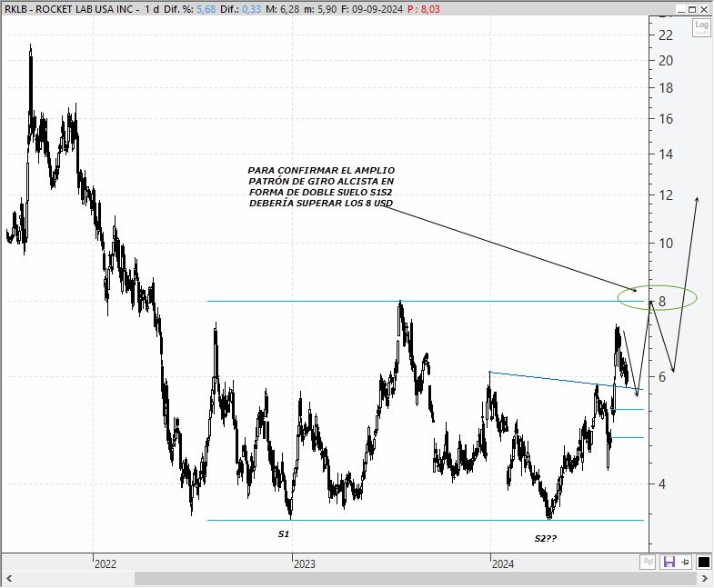Click the horizontal scrollbar thumb
714x588 pixels.
[x=416, y=578]
